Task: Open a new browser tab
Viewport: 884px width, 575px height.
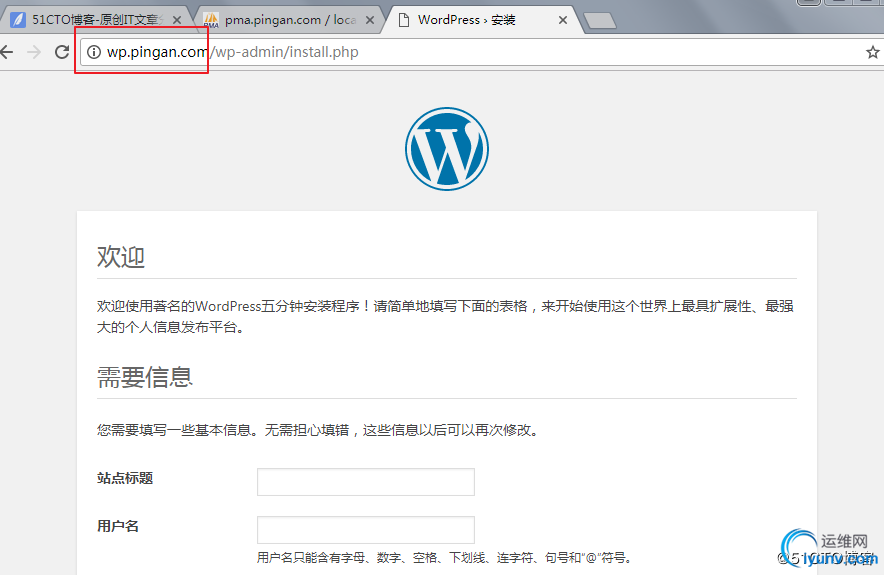Action: tap(600, 21)
